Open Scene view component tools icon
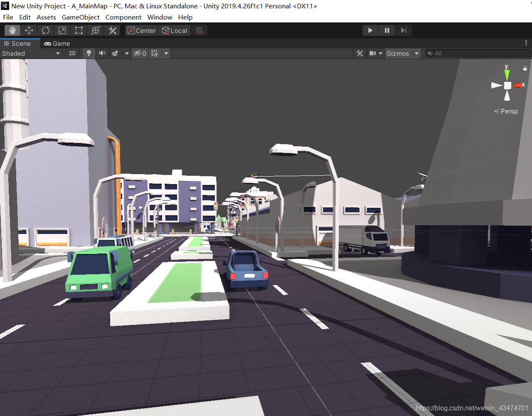532x416 pixels. click(360, 53)
